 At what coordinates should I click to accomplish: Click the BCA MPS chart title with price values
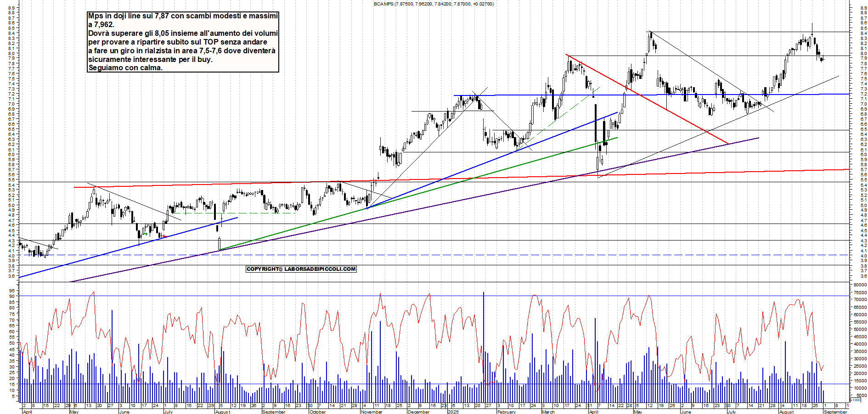(434, 4)
